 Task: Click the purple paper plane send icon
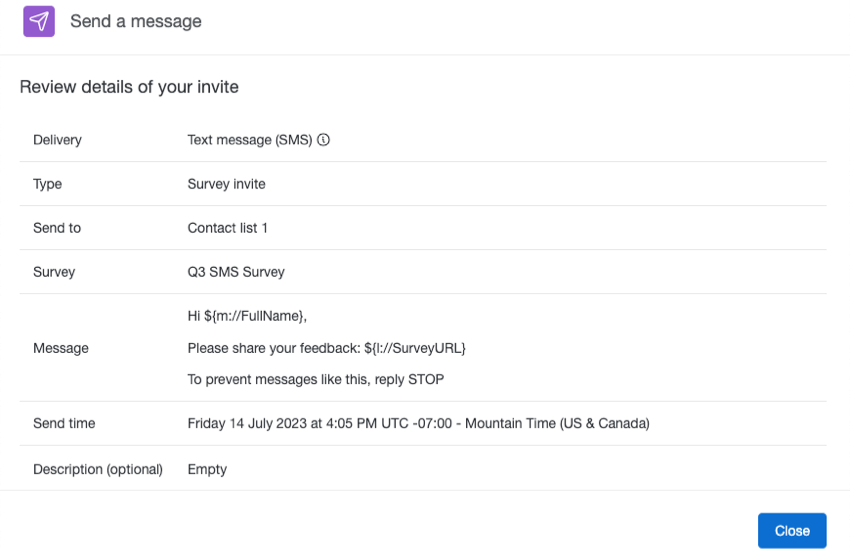(39, 21)
